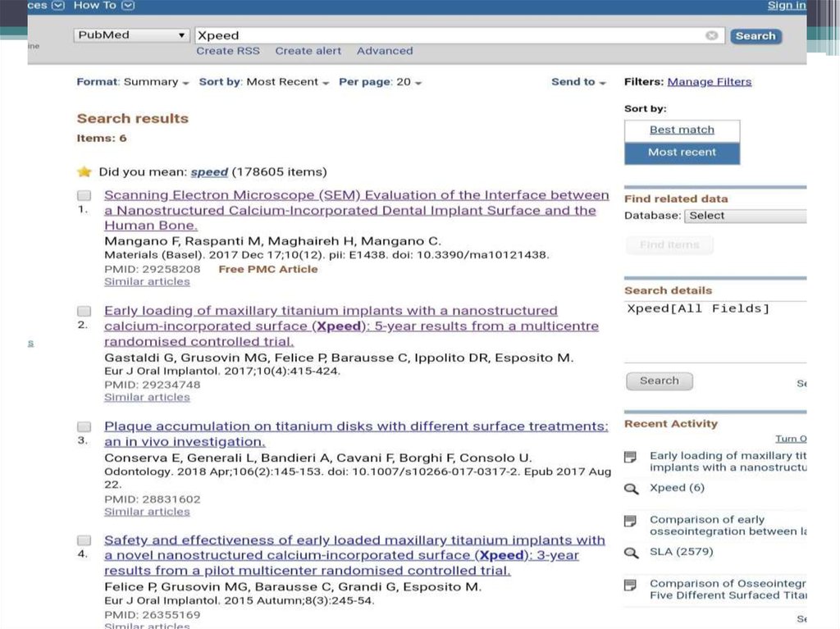This screenshot has height=629, width=840.
Task: Open recent activity Comparison of early osseointegration entry
Action: point(728,525)
